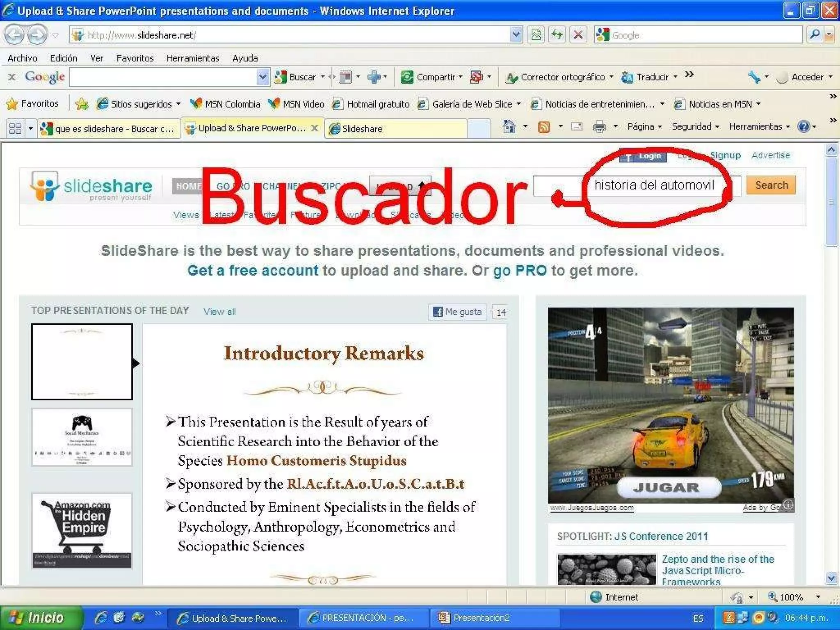Click the RSS feeds icon

click(x=544, y=127)
